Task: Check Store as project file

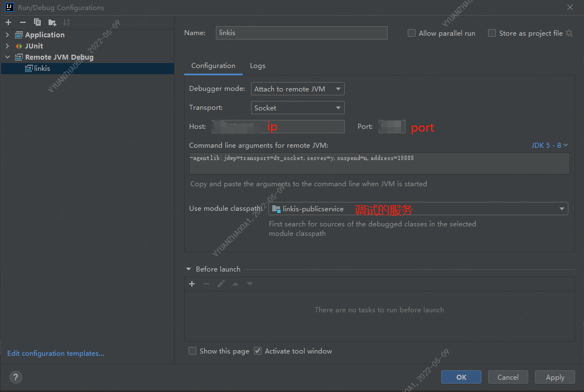Action: click(x=492, y=33)
